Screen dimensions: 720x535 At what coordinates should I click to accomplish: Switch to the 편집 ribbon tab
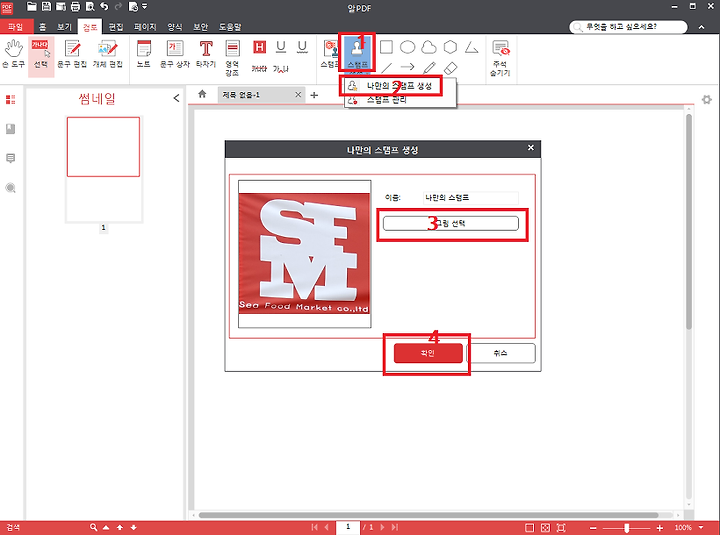[x=116, y=27]
